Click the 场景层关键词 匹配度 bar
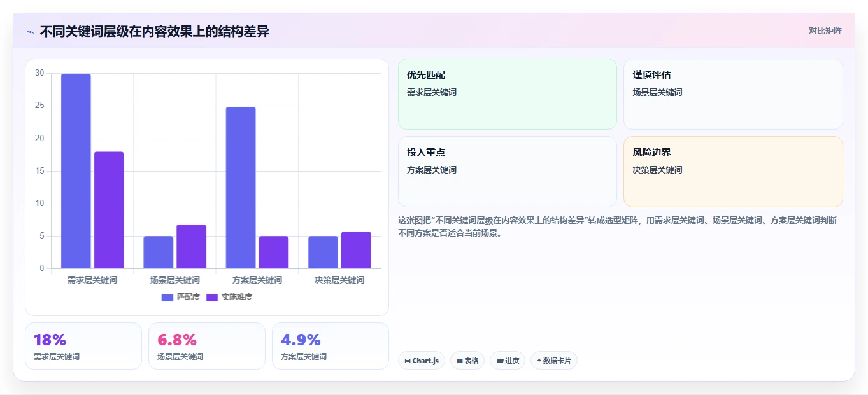Image resolution: width=868 pixels, height=395 pixels. point(158,253)
